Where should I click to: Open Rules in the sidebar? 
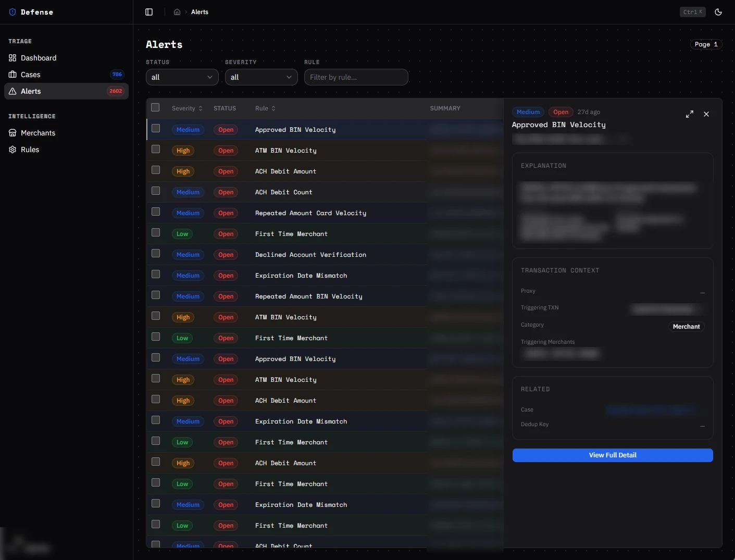tap(66, 150)
